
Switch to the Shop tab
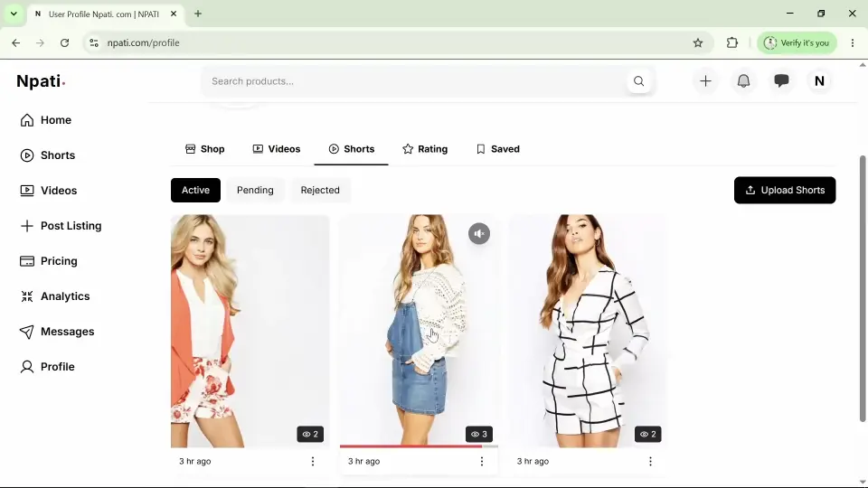click(205, 149)
